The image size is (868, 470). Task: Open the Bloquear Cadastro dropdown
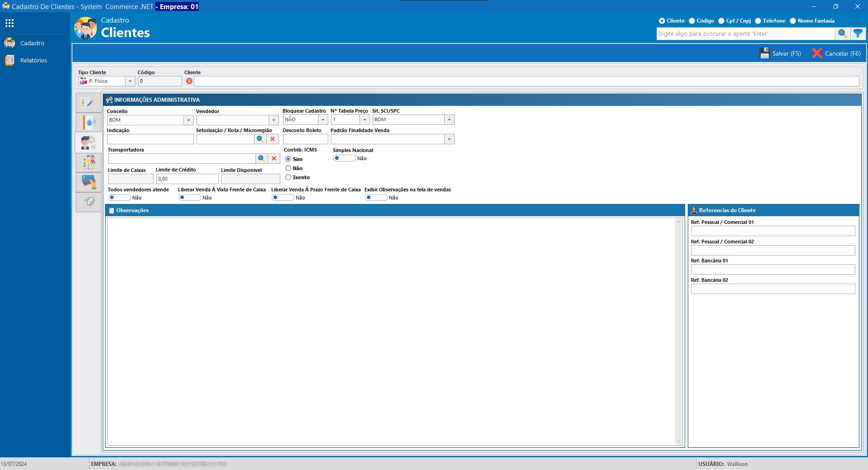pos(323,120)
